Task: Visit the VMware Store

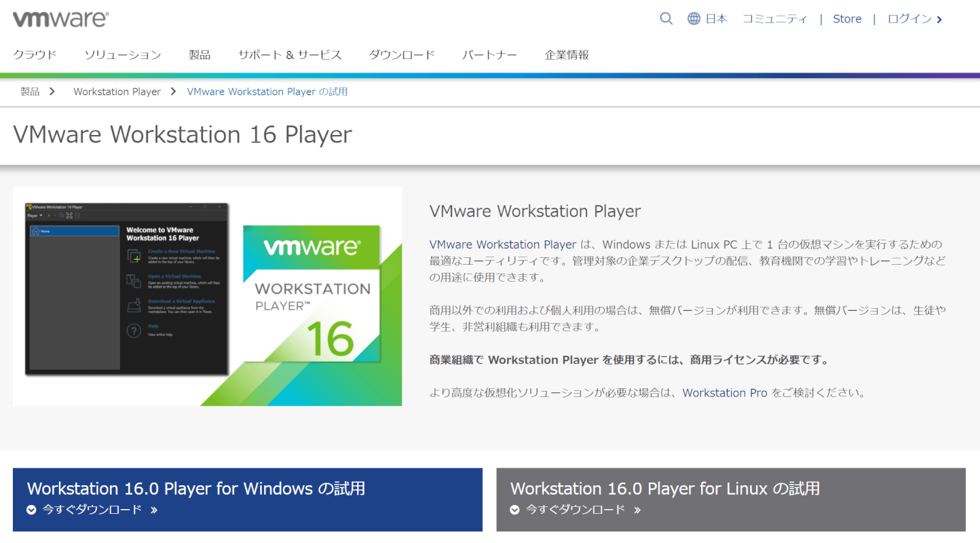Action: [846, 18]
